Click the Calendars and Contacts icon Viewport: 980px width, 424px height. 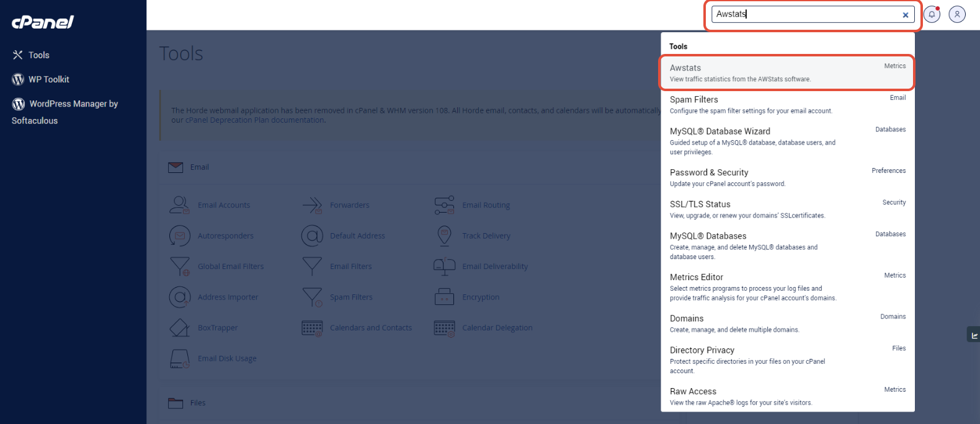[312, 328]
